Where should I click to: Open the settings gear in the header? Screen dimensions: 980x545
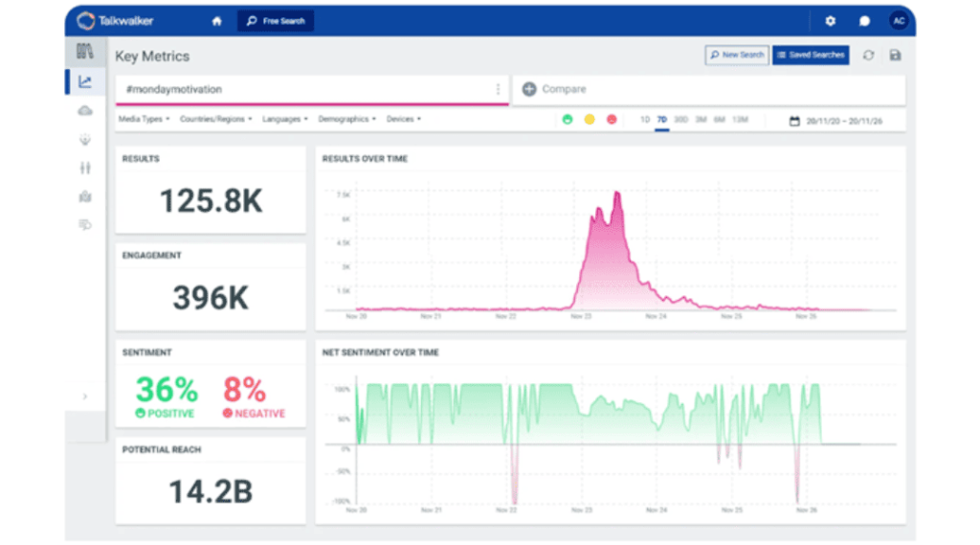coord(830,21)
